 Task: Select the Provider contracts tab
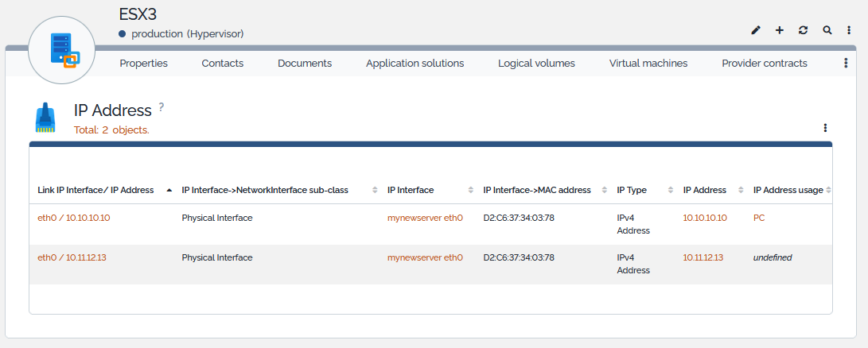pos(764,64)
